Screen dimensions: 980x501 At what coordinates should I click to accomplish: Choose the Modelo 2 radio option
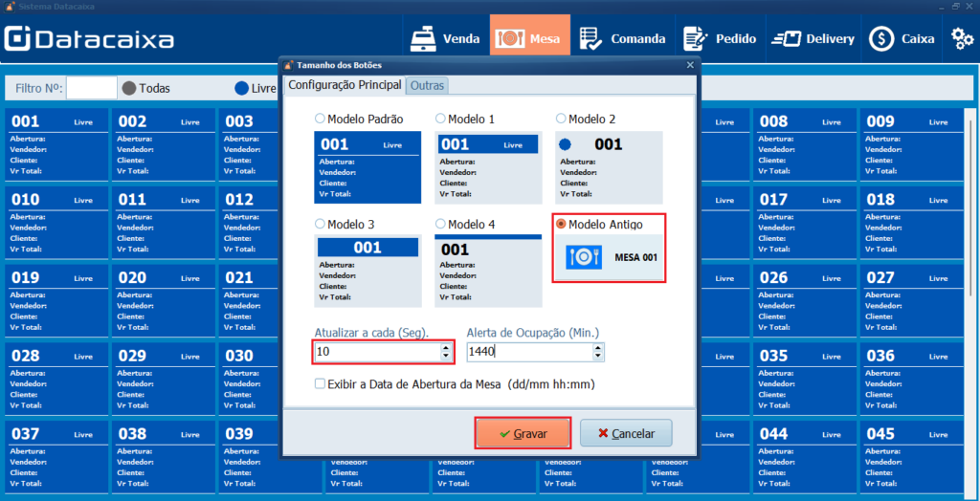tap(561, 118)
